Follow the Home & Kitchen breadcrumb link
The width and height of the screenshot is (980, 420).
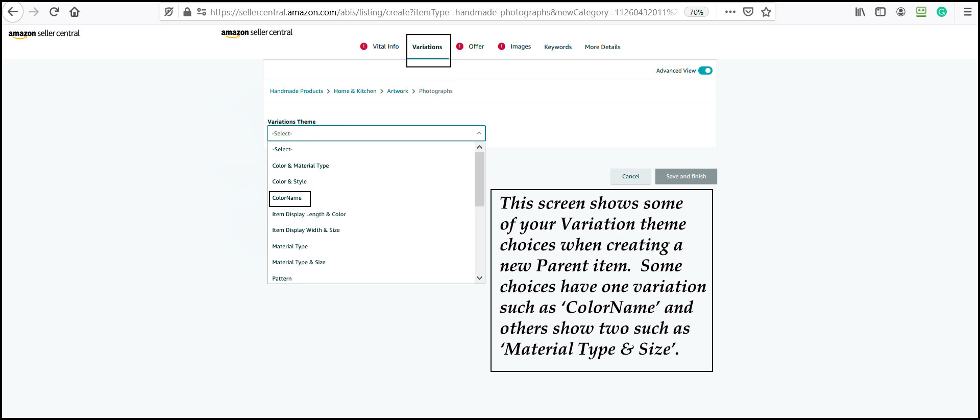point(355,91)
